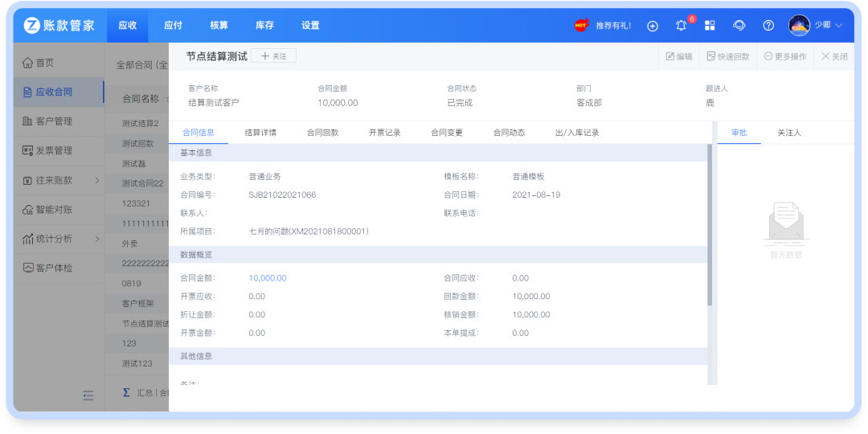The width and height of the screenshot is (868, 434).
Task: Open the 少卿 user account dropdown
Action: (816, 26)
